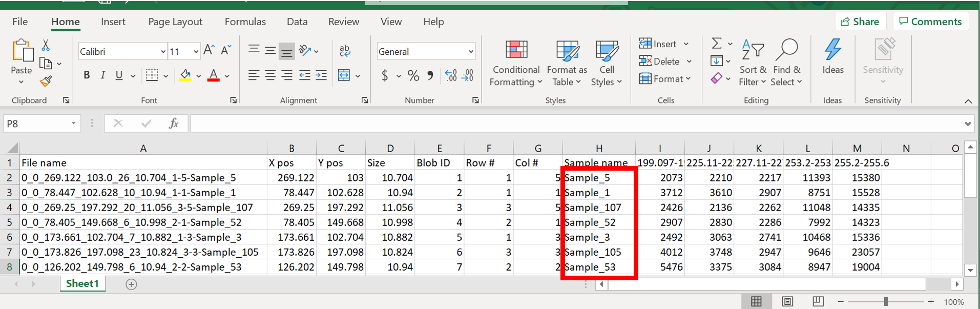Toggle Bold formatting
The image size is (980, 309).
(87, 75)
